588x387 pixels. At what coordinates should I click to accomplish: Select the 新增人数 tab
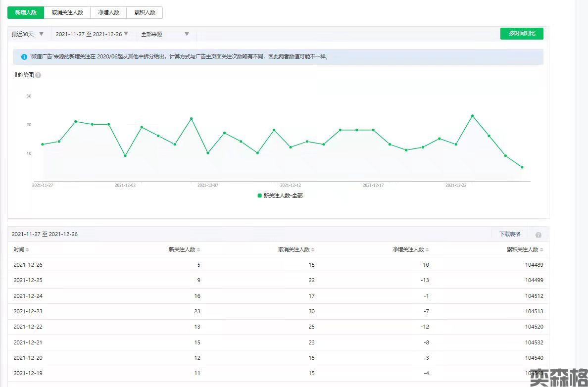(26, 12)
